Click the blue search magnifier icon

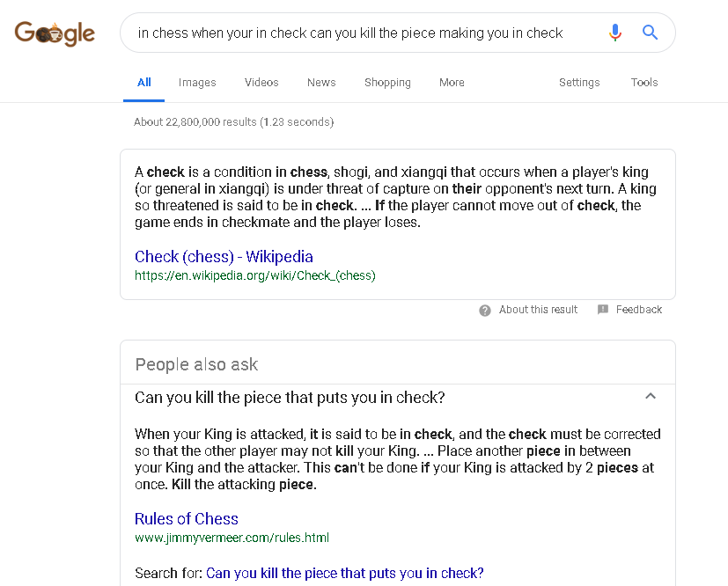tap(651, 33)
